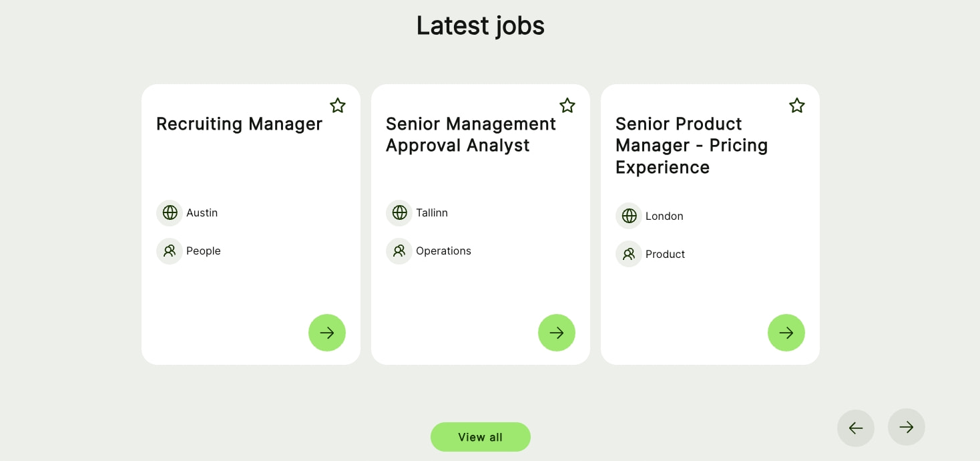Click the globe icon beside London
The image size is (980, 461).
tap(629, 216)
